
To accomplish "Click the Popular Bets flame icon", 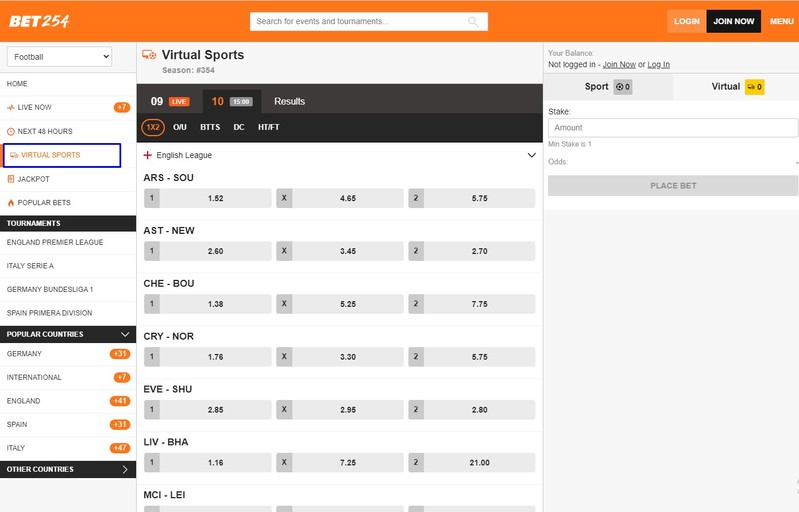I will click(x=11, y=203).
